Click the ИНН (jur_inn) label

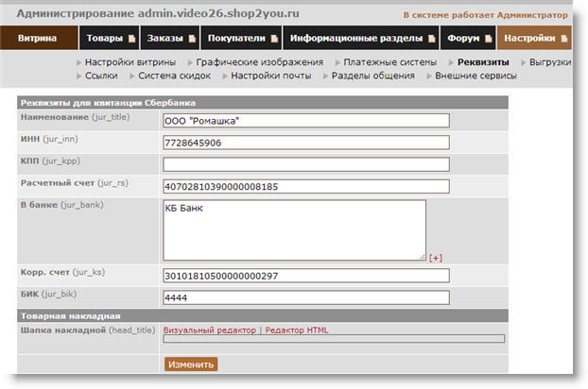(49, 139)
